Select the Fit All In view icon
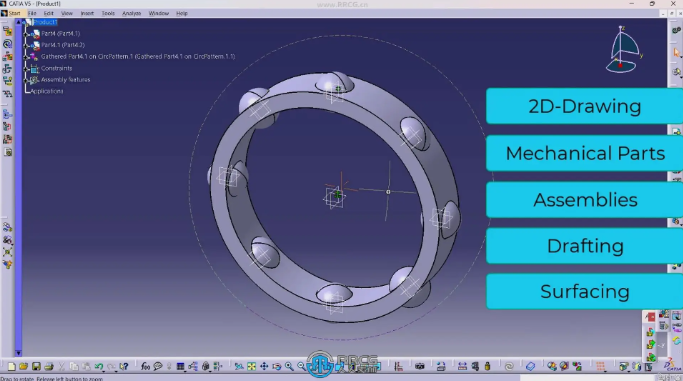This screenshot has height=381, width=683. (251, 367)
